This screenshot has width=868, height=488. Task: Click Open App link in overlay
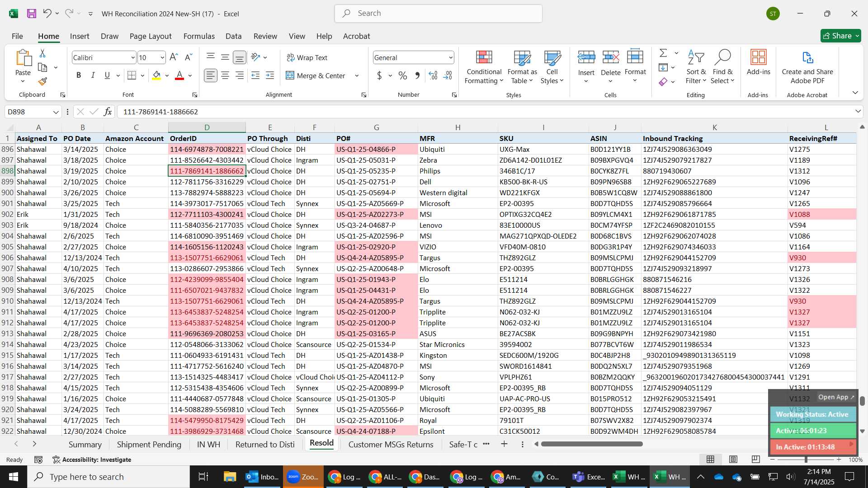836,397
